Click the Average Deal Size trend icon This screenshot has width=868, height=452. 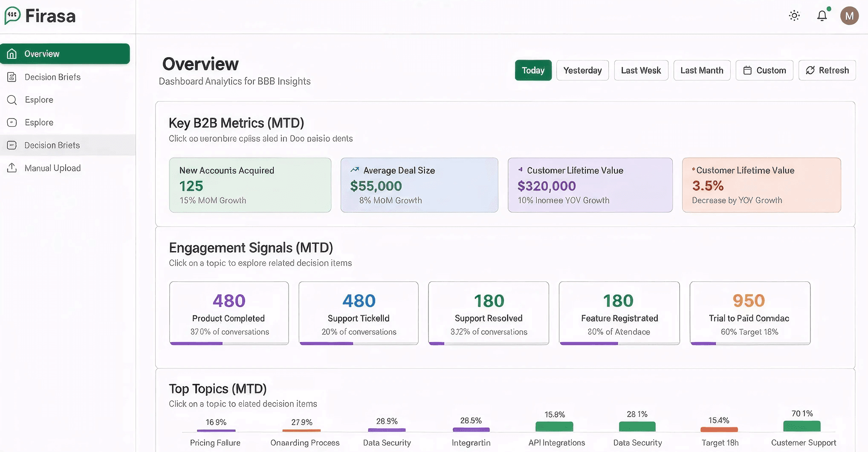(355, 170)
